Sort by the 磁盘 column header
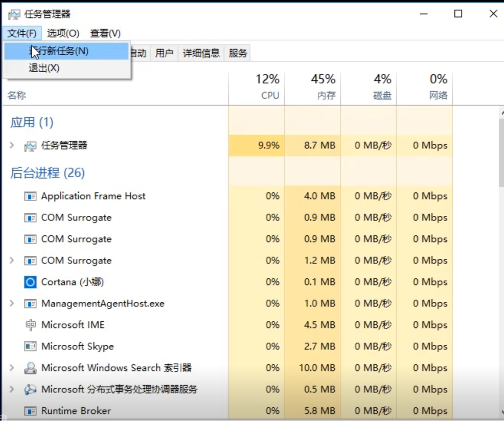 pos(369,87)
